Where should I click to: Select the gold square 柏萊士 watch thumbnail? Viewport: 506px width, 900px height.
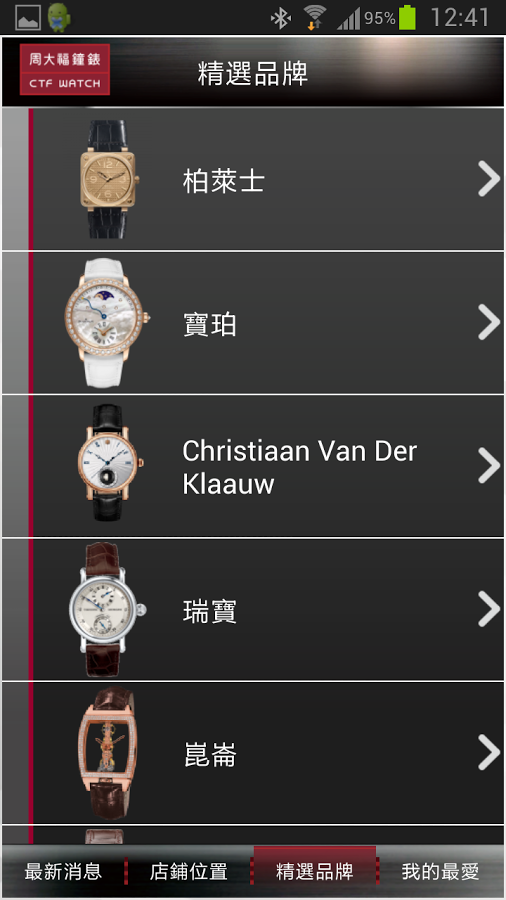tap(109, 179)
